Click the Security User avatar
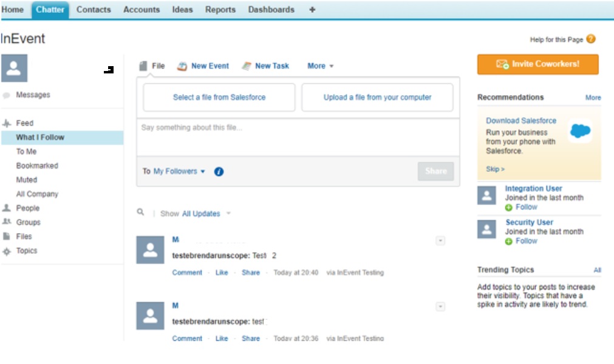The width and height of the screenshot is (614, 364). coord(486,229)
